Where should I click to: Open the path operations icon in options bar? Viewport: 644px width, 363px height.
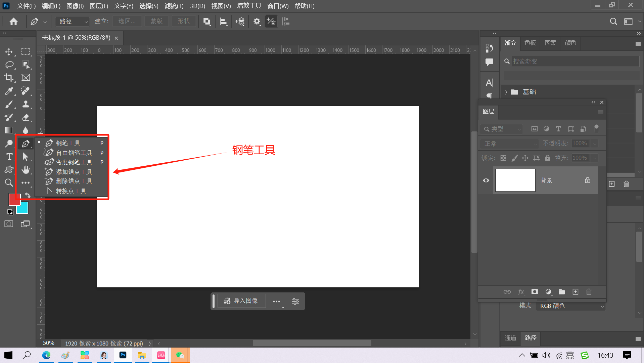point(207,22)
